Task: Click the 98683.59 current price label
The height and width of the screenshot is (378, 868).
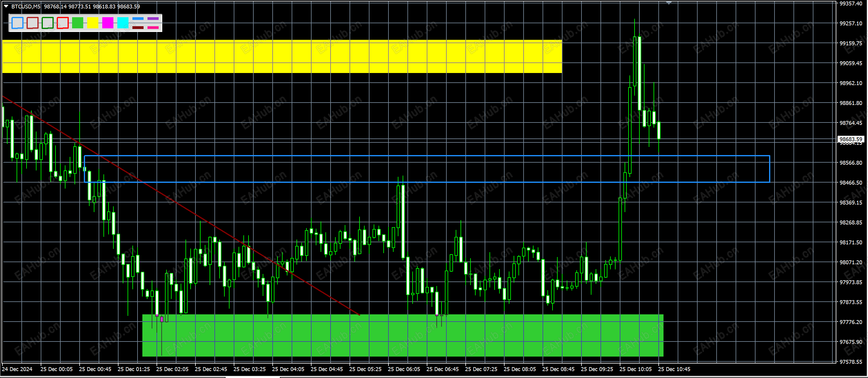Action: point(851,139)
